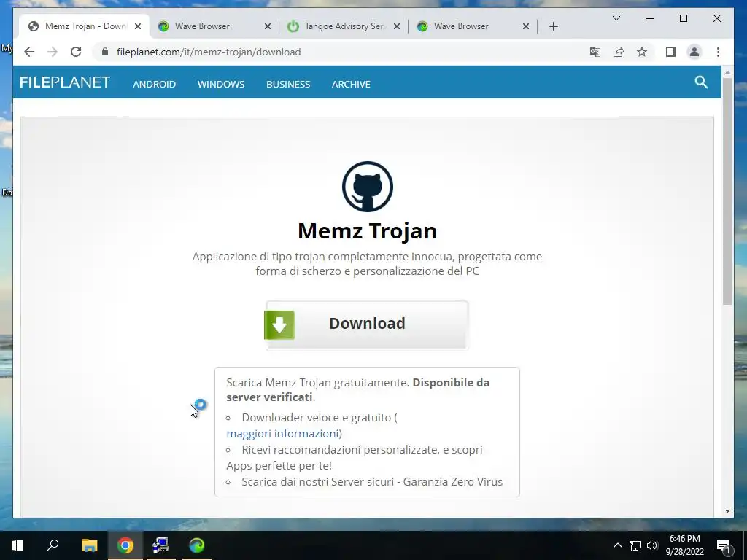Image resolution: width=747 pixels, height=560 pixels.
Task: Switch to the rightmost Wave Browser tab
Action: (x=472, y=26)
